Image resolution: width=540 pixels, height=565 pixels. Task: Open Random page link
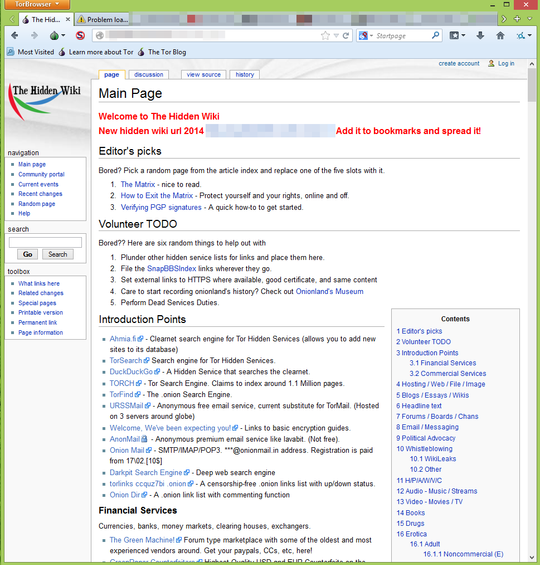coord(37,204)
